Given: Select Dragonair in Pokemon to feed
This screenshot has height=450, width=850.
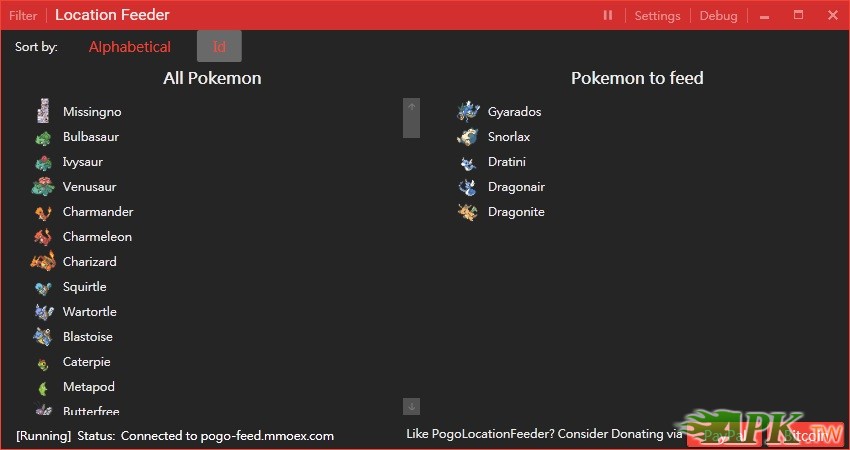Looking at the screenshot, I should (516, 187).
